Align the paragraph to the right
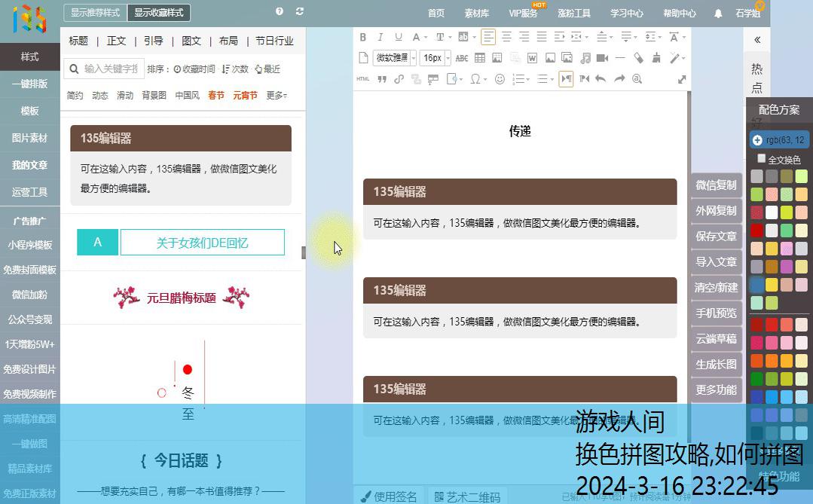The width and height of the screenshot is (813, 504). coord(524,37)
